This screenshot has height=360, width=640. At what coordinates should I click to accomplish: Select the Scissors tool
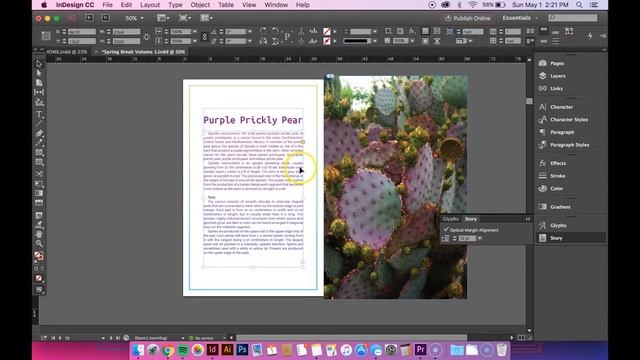(39, 174)
